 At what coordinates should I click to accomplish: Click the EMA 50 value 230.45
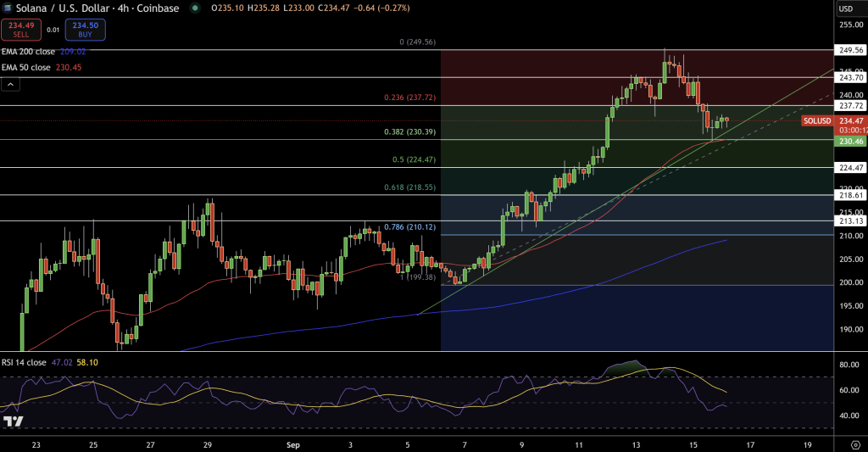click(69, 68)
